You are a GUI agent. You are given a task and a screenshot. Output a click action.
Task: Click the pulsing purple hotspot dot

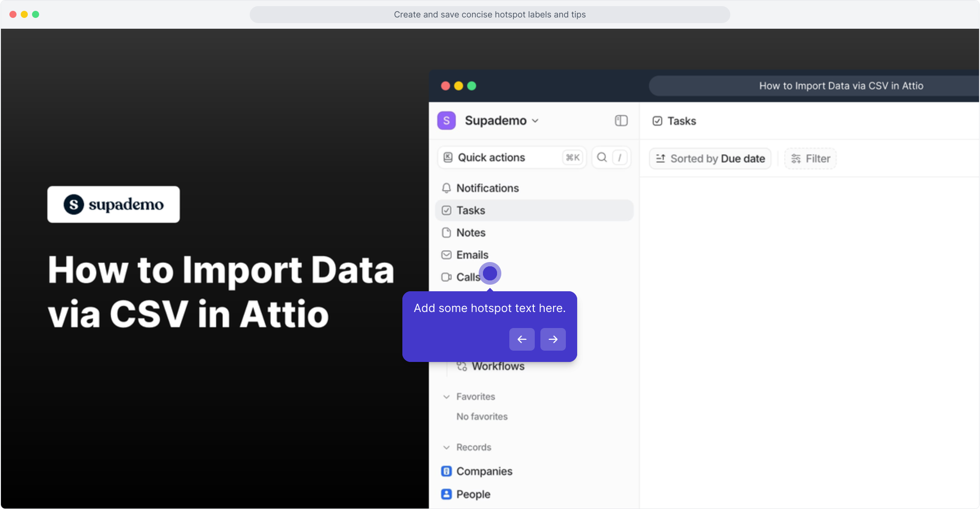coord(490,273)
